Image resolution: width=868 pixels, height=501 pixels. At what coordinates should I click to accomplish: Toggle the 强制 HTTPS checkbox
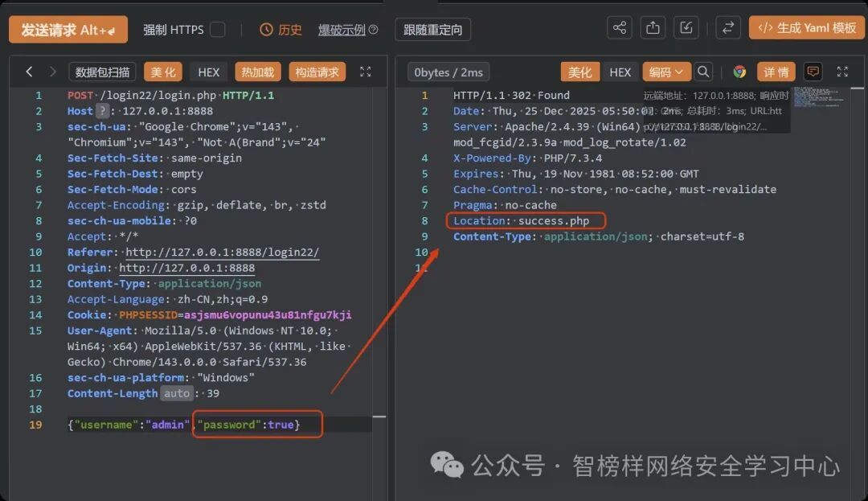pyautogui.click(x=218, y=29)
